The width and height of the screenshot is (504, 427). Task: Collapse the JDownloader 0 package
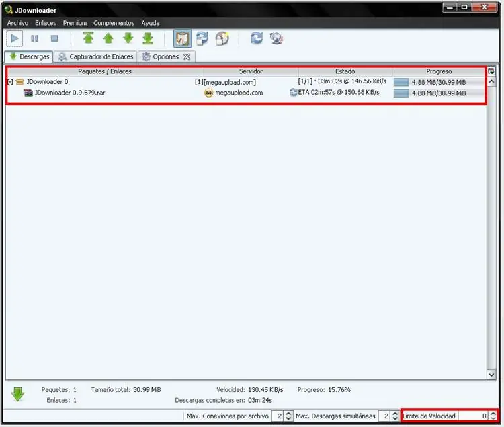[10, 82]
